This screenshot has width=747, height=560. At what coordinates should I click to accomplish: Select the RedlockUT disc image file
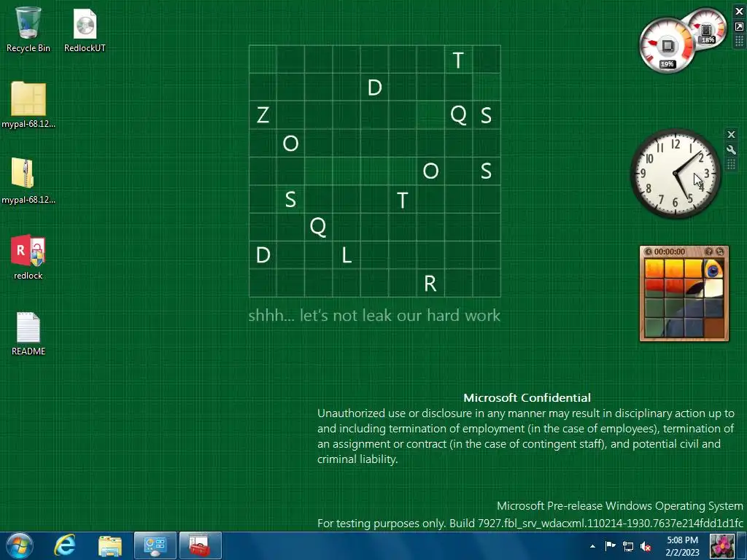tap(85, 29)
